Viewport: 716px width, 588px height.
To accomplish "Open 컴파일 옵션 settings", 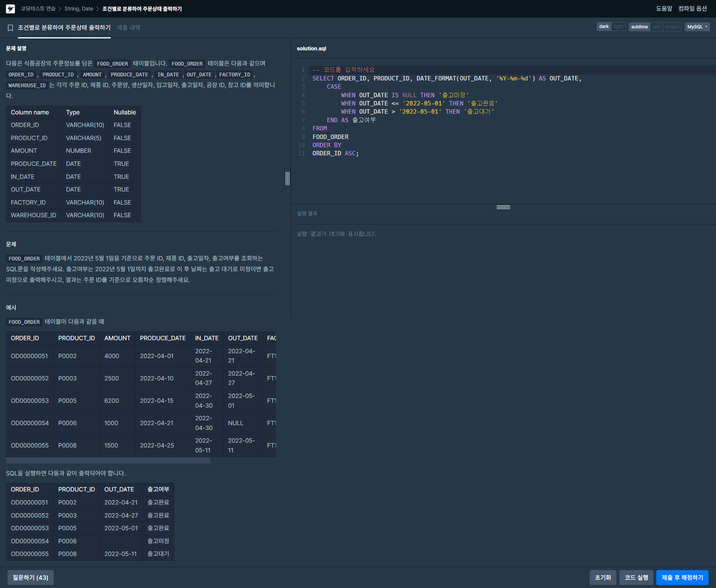I will pyautogui.click(x=693, y=9).
